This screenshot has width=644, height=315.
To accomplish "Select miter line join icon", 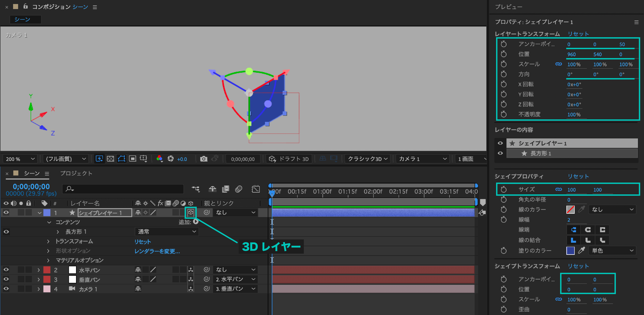I will (x=573, y=240).
